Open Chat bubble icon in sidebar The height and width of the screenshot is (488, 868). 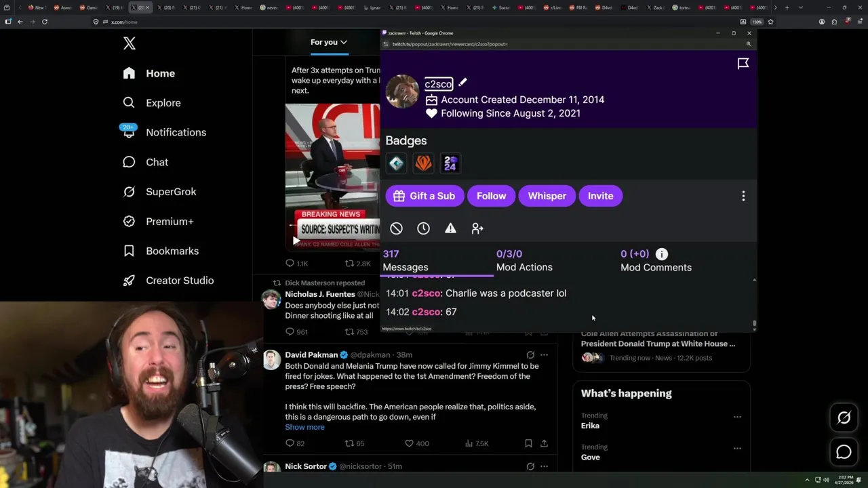point(129,162)
